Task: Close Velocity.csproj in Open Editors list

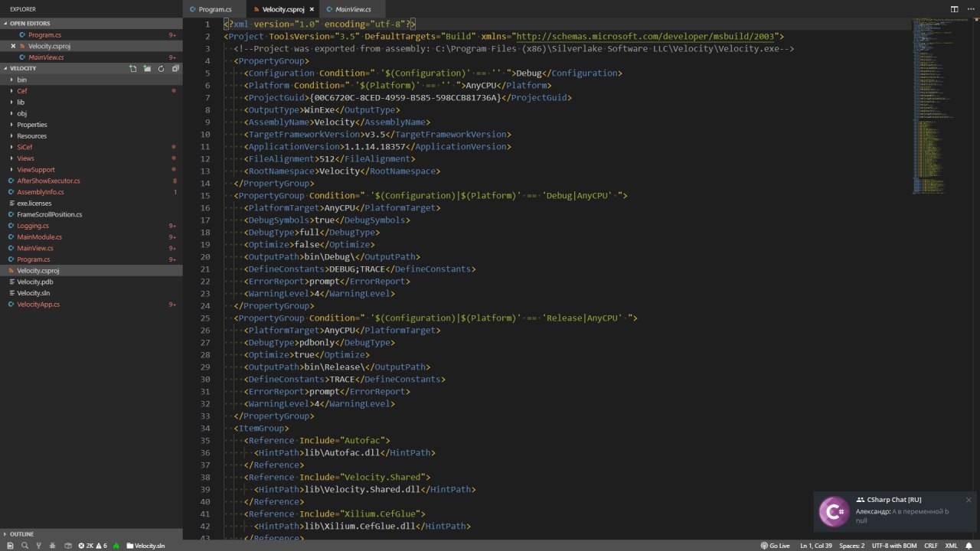Action: click(x=13, y=46)
